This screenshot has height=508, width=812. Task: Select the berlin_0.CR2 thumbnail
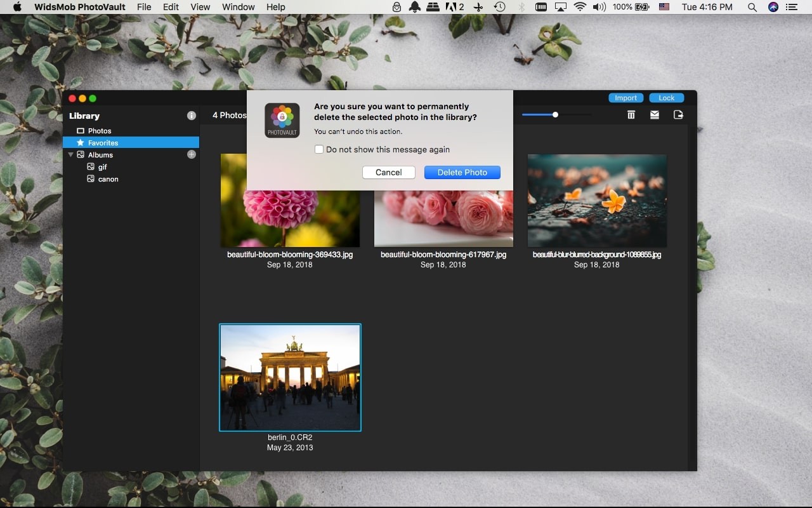(290, 377)
